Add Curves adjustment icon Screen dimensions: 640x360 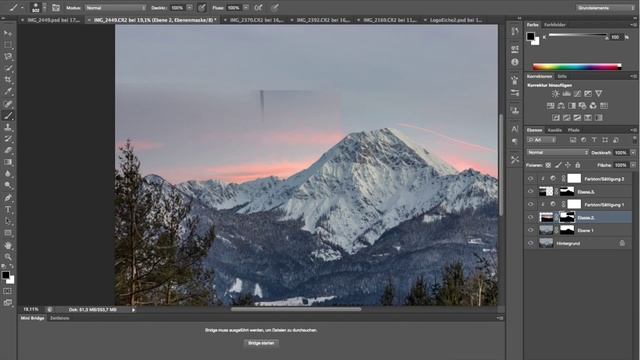(x=577, y=94)
